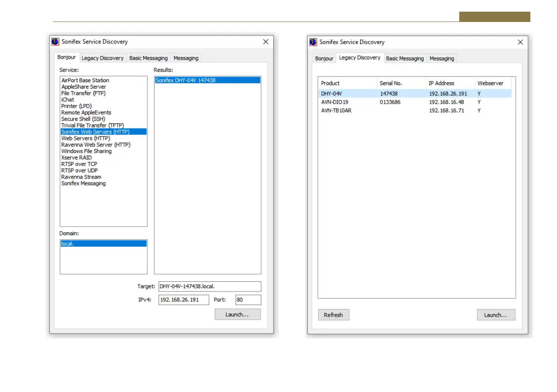Image resolution: width=557 pixels, height=392 pixels.
Task: Click the IPv4 address field
Action: (183, 300)
